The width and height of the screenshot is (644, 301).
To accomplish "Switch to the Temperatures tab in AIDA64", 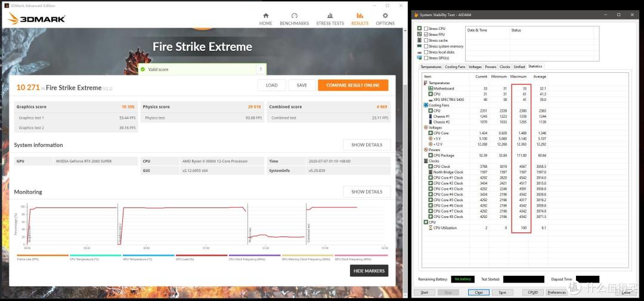I will tap(431, 67).
